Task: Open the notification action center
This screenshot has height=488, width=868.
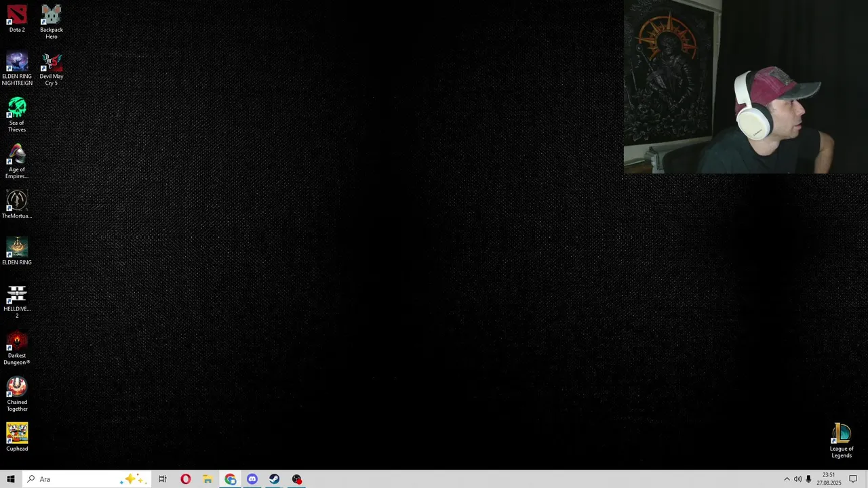Action: click(x=853, y=479)
